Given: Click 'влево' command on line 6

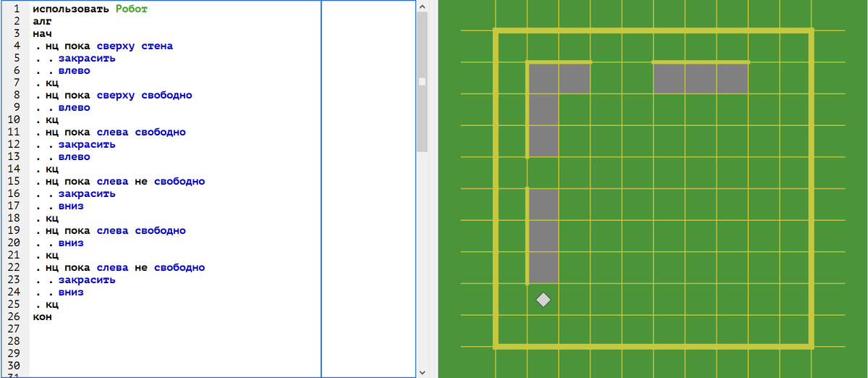Looking at the screenshot, I should tap(74, 70).
